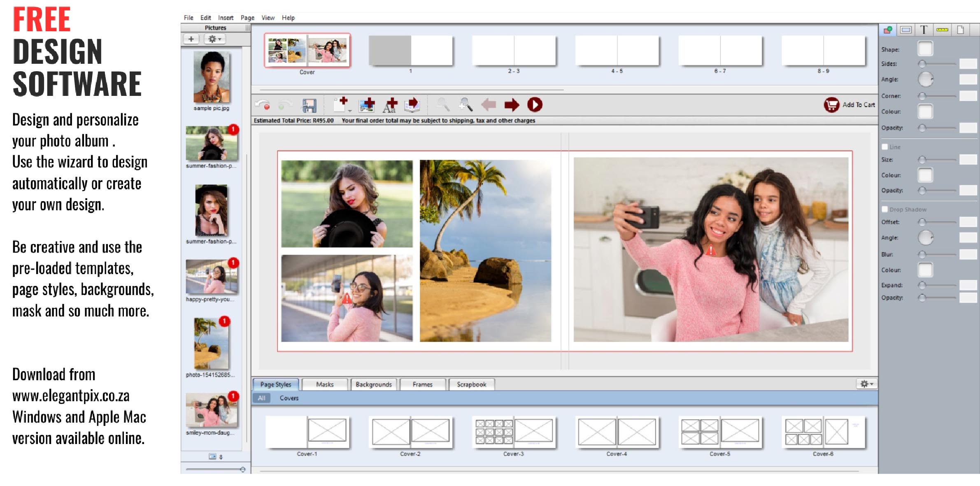Start slideshow preview with play button

[535, 105]
